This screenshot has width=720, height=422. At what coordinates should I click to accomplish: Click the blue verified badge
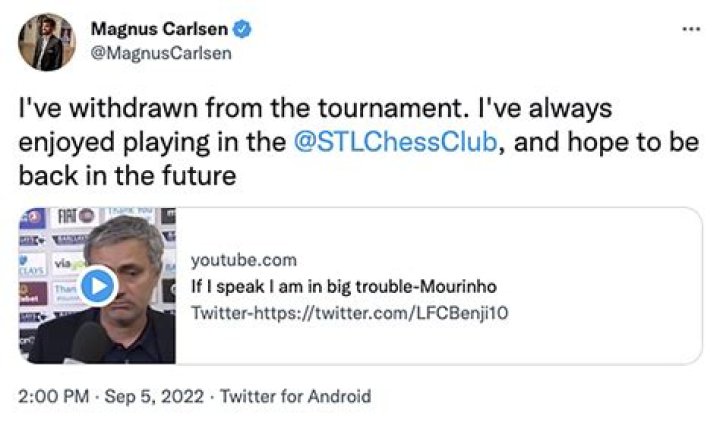[241, 29]
